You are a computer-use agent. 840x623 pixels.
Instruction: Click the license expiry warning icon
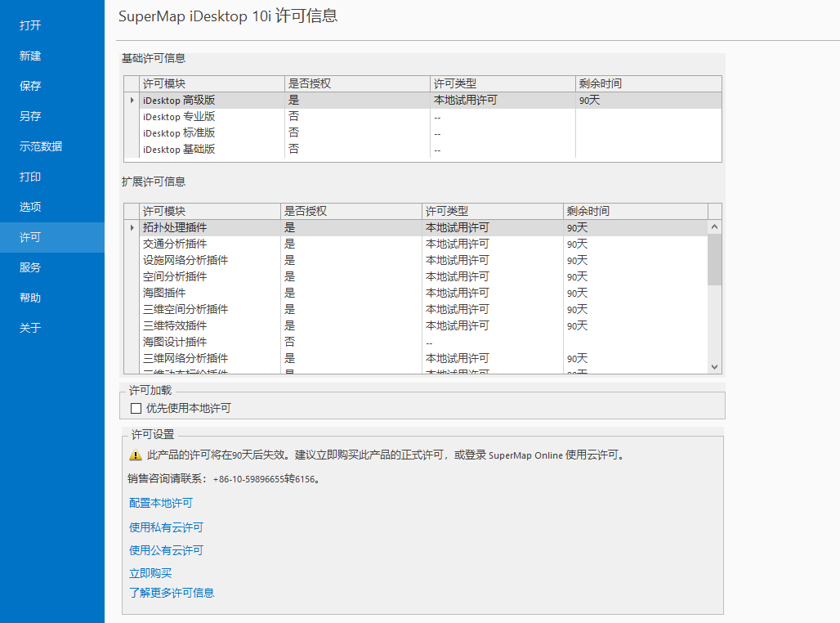point(136,455)
